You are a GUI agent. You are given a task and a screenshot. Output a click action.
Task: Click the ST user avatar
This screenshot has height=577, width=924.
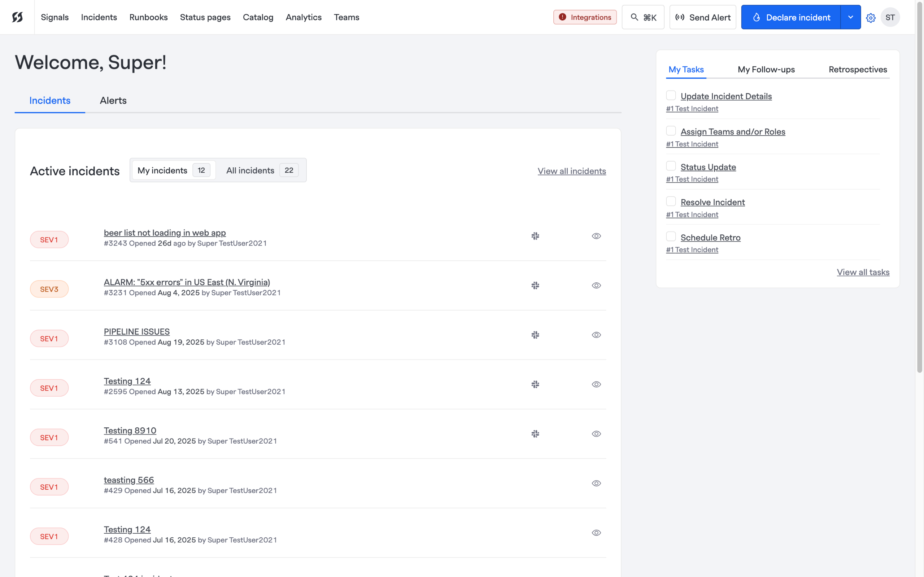coord(890,18)
